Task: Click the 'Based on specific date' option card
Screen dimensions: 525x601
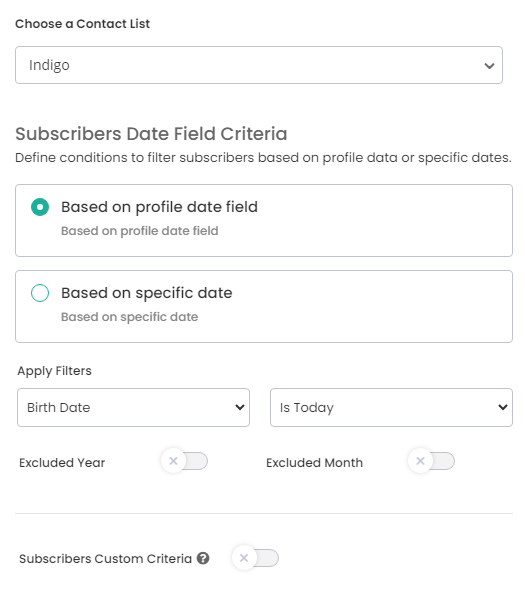Action: click(x=264, y=306)
